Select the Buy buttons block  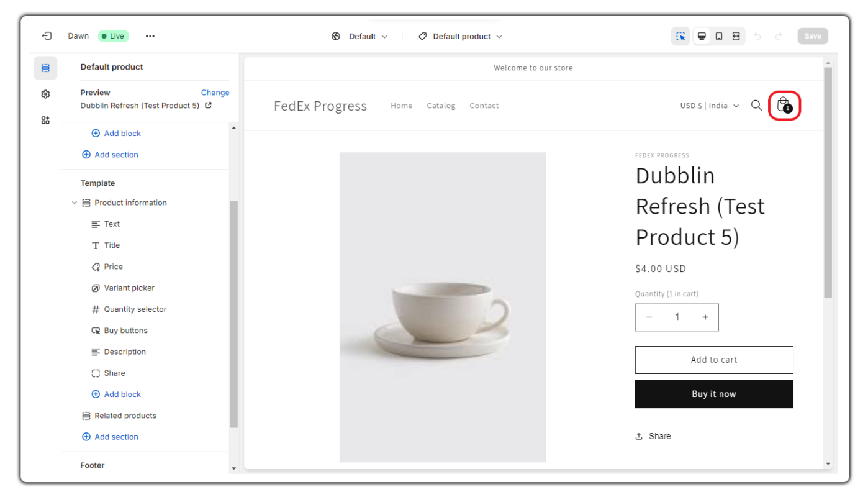pos(125,331)
